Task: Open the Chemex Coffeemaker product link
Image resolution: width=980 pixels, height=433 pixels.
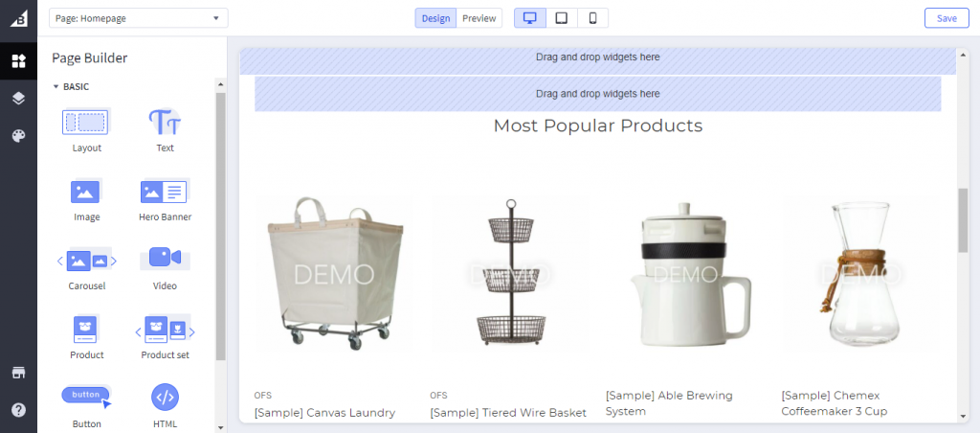Action: [x=834, y=403]
